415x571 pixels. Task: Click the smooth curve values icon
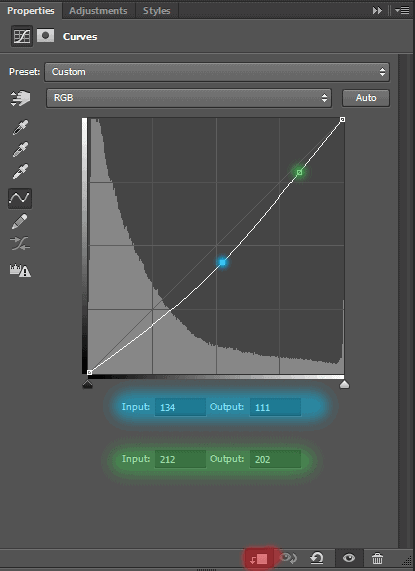(20, 244)
